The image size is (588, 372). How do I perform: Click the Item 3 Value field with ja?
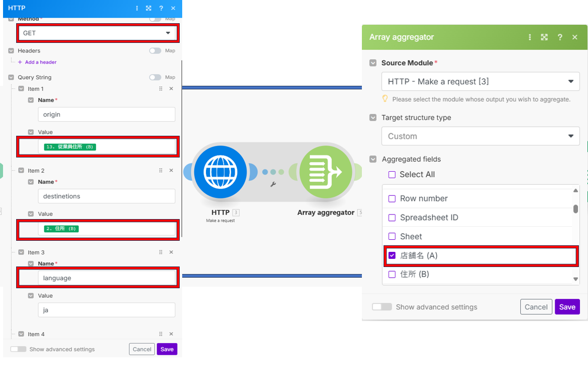point(106,310)
